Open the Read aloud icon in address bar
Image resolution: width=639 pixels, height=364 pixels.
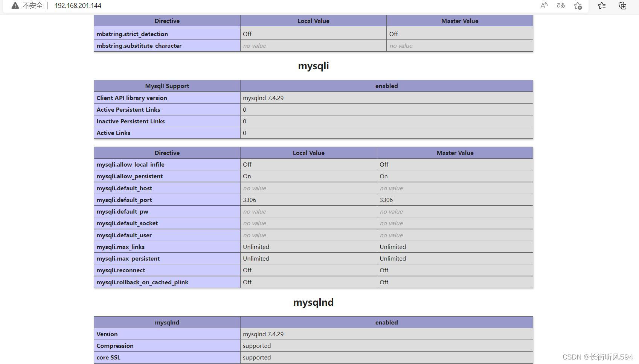(x=544, y=6)
